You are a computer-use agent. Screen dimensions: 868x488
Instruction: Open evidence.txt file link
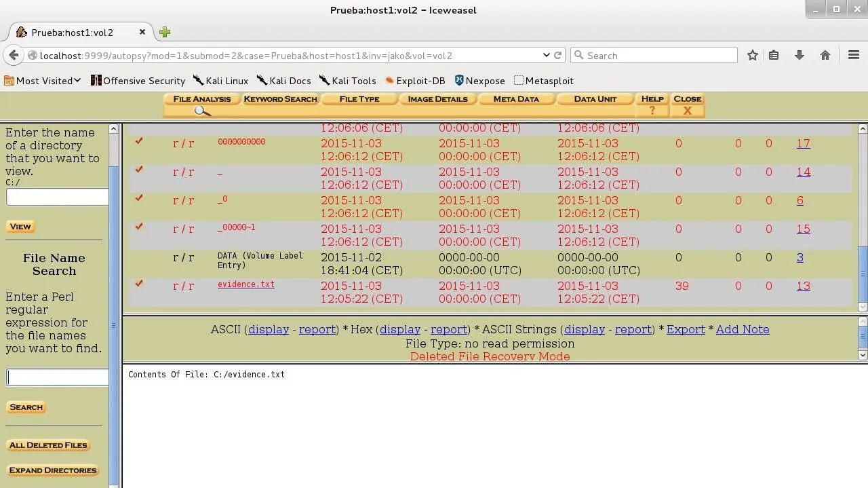click(246, 284)
